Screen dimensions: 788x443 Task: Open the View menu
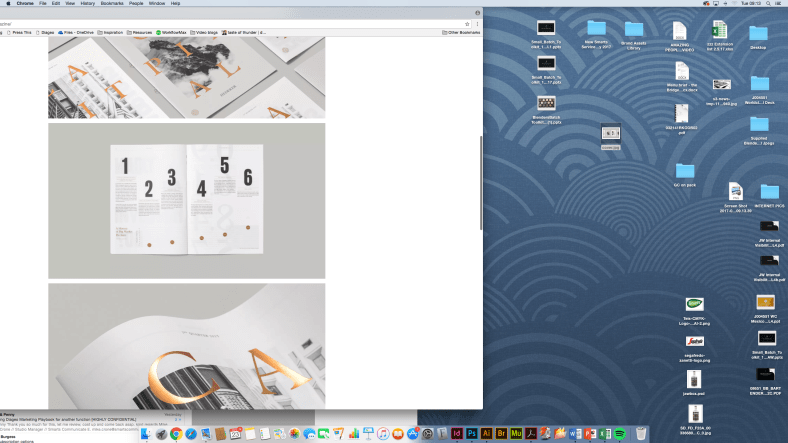tap(70, 3)
